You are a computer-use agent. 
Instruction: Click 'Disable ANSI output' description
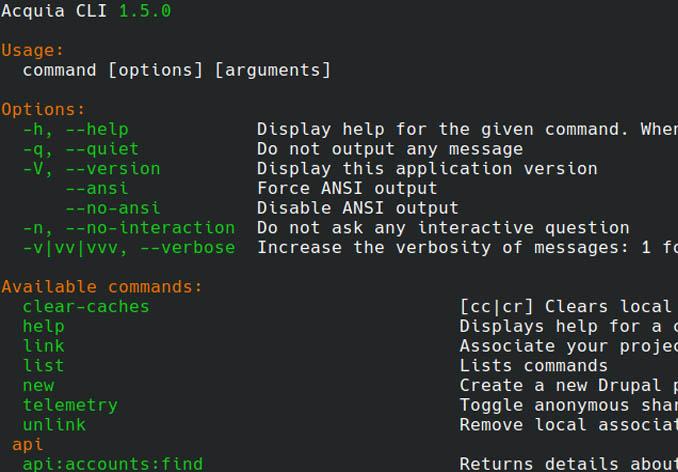(x=358, y=208)
